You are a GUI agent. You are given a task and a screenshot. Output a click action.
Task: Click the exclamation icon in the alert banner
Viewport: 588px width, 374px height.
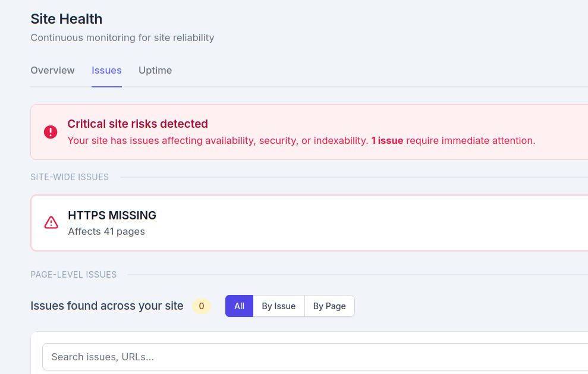click(51, 132)
